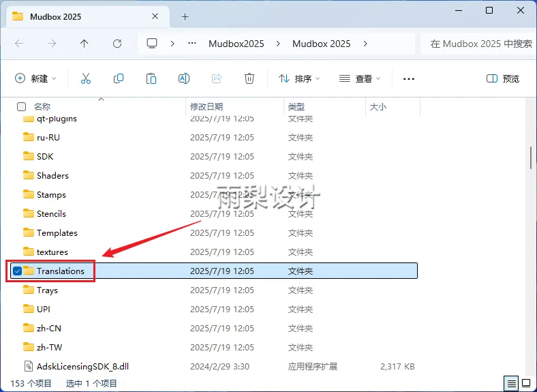This screenshot has width=537, height=392.
Task: Expand chevron after Mudbox2025 in address bar
Action: pyautogui.click(x=278, y=44)
